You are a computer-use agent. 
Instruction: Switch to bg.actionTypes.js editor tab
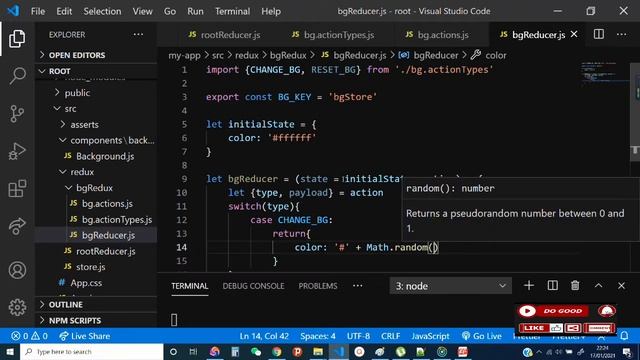(333, 35)
